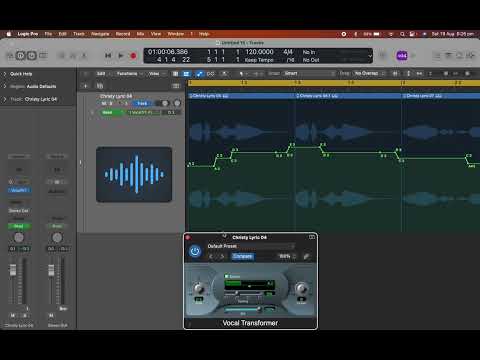Click previous preset arrow in plugin window
The height and width of the screenshot is (360, 480).
pos(211,256)
